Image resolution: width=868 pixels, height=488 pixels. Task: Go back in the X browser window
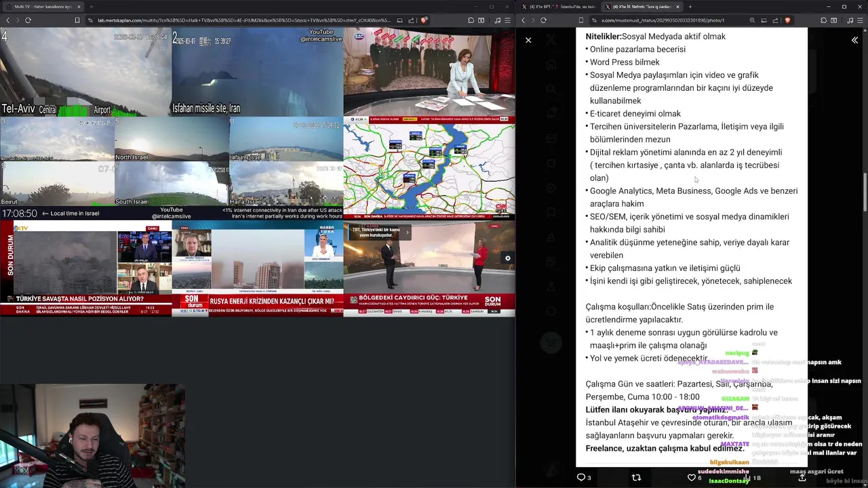click(523, 20)
